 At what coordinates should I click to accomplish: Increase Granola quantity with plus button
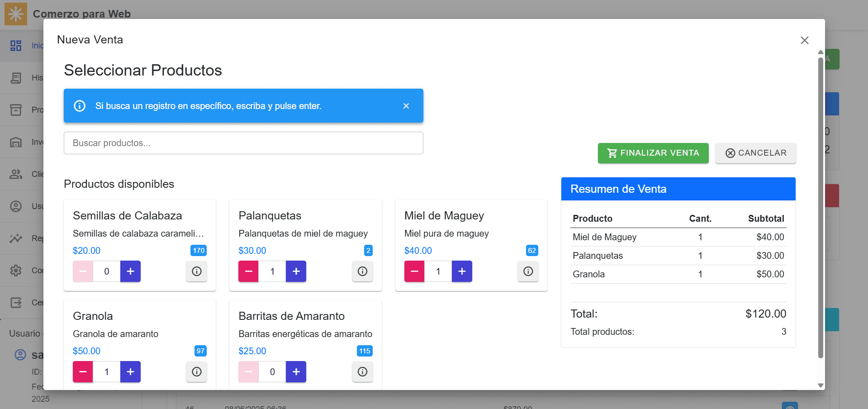pos(130,372)
